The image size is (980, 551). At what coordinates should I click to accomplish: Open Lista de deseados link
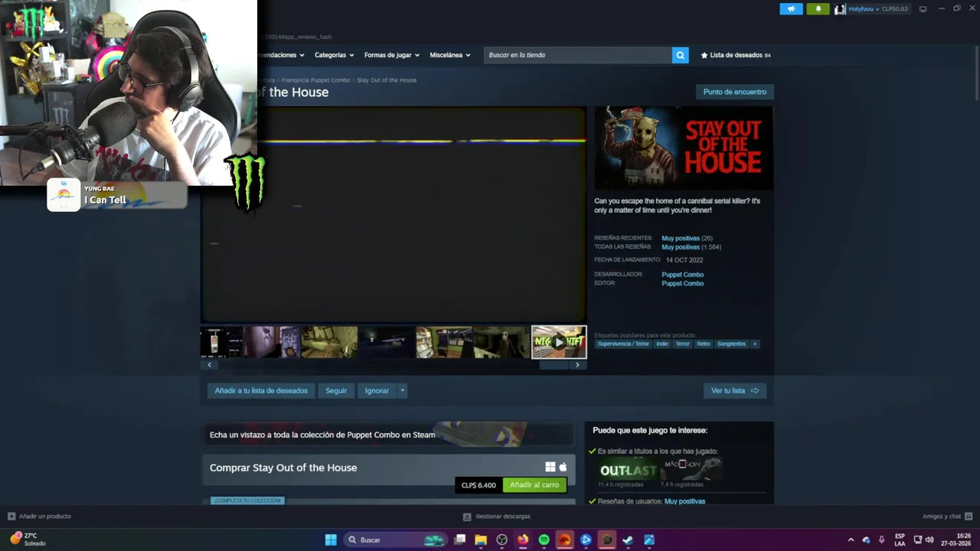coord(736,55)
